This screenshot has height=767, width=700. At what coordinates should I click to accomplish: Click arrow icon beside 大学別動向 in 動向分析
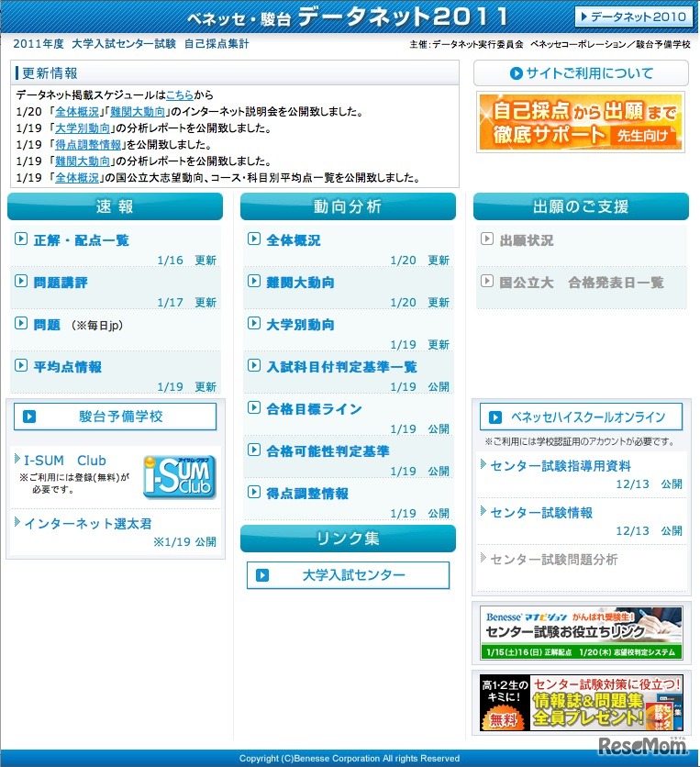pyautogui.click(x=254, y=323)
